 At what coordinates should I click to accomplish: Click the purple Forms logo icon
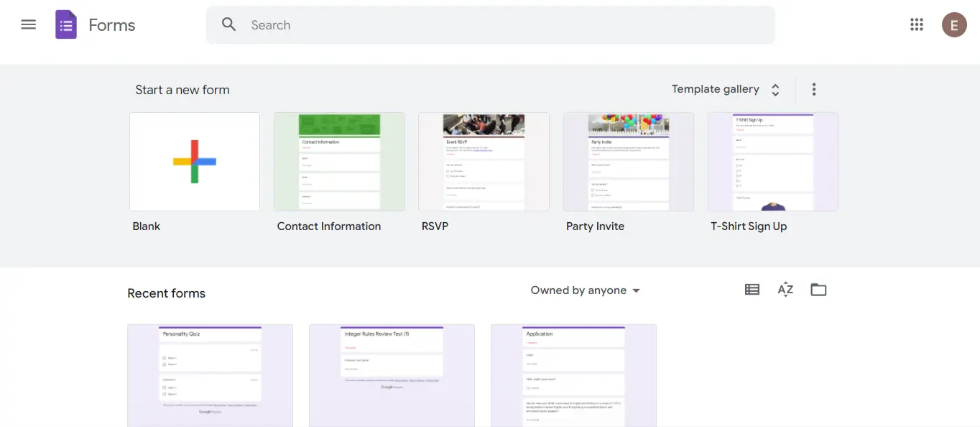click(66, 25)
